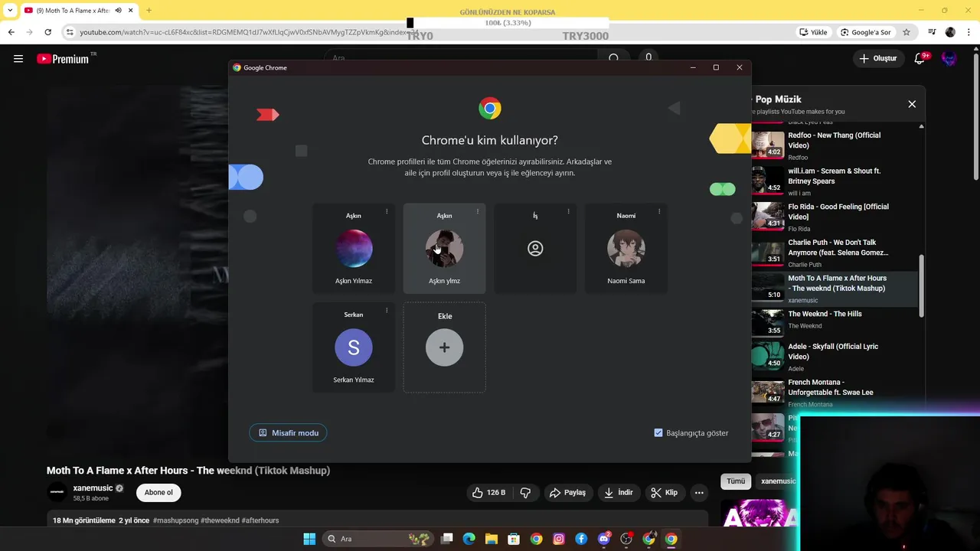Open the Aşkın Yılmaz profile with galaxy avatar

353,249
